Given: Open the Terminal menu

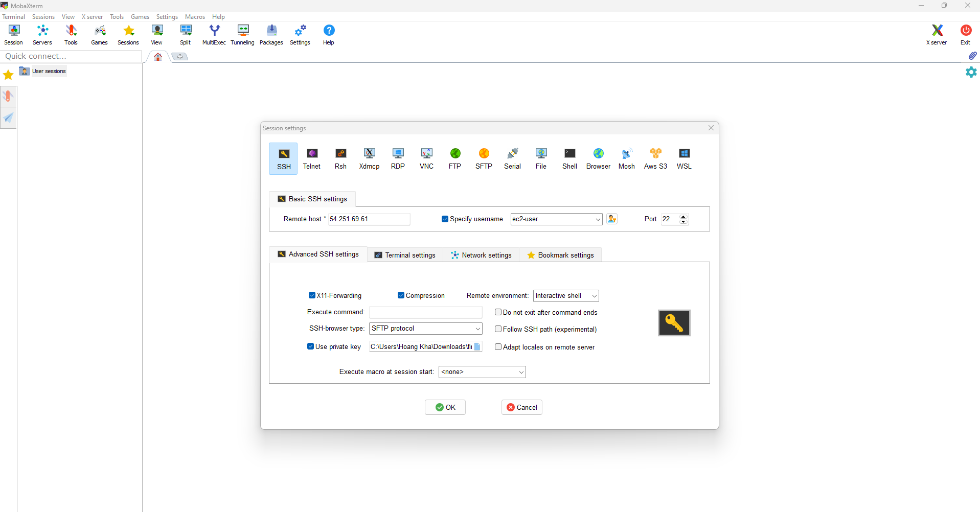Looking at the screenshot, I should (x=14, y=17).
